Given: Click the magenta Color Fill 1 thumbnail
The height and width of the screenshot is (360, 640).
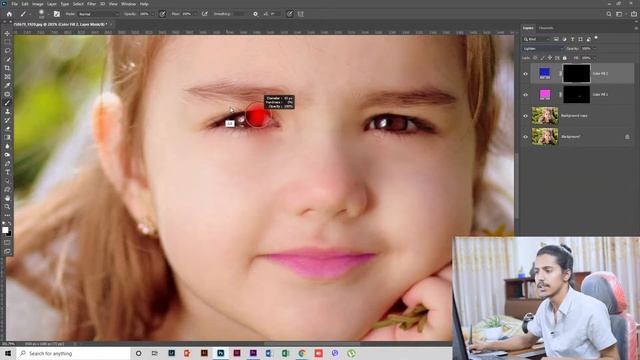Looking at the screenshot, I should click(545, 95).
